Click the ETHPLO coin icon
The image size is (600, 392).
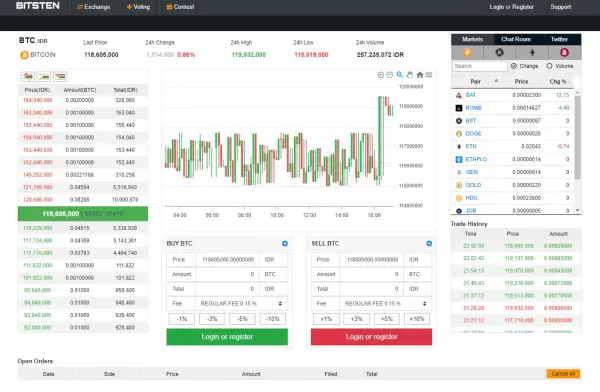pos(459,159)
